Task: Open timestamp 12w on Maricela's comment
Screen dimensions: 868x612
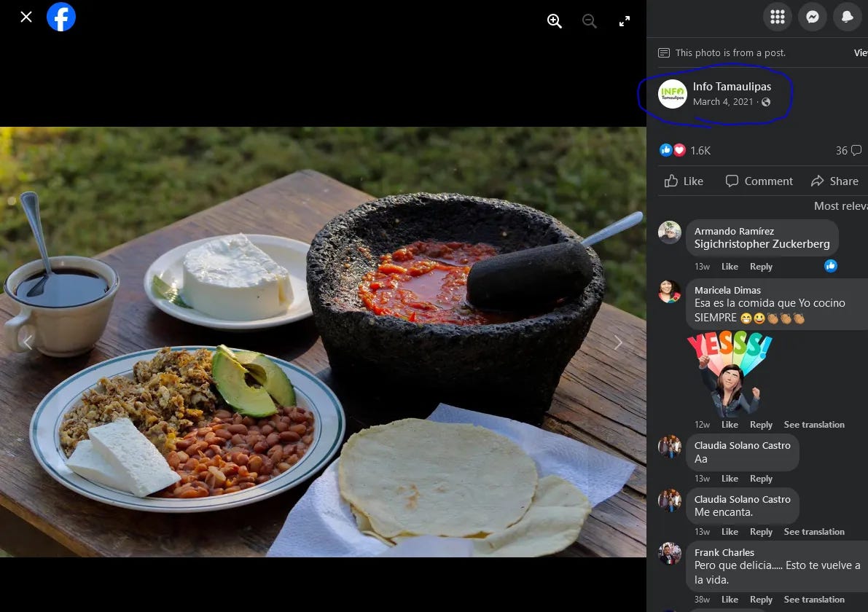Action: coord(702,425)
